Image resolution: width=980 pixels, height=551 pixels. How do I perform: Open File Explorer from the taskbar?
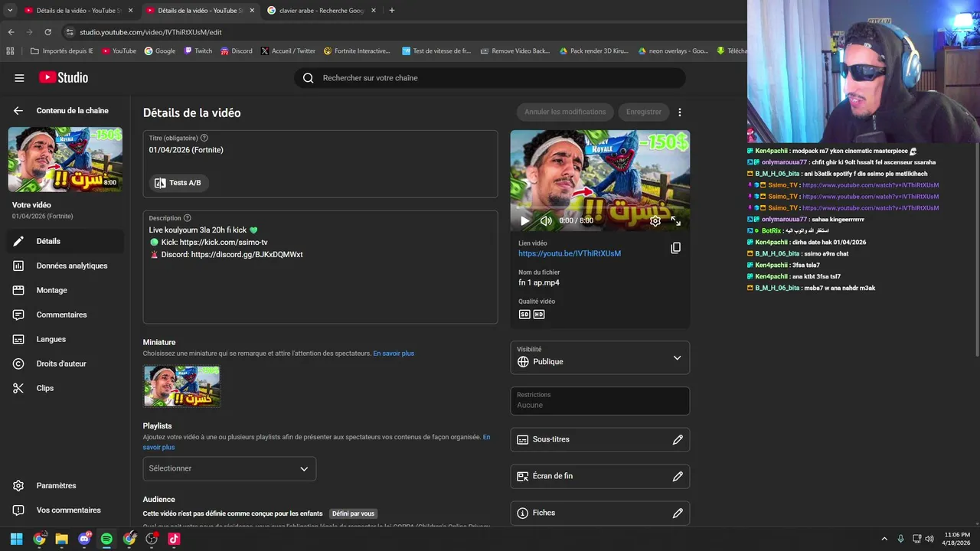click(x=61, y=539)
